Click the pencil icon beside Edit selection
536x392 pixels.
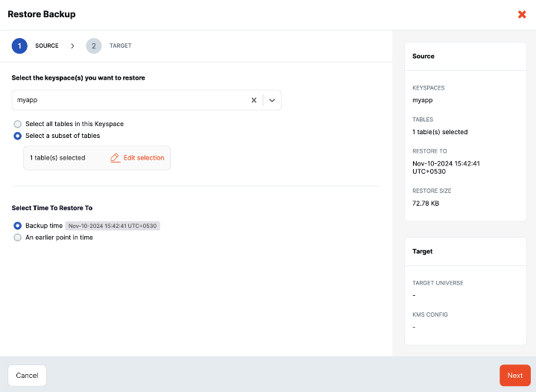point(115,158)
